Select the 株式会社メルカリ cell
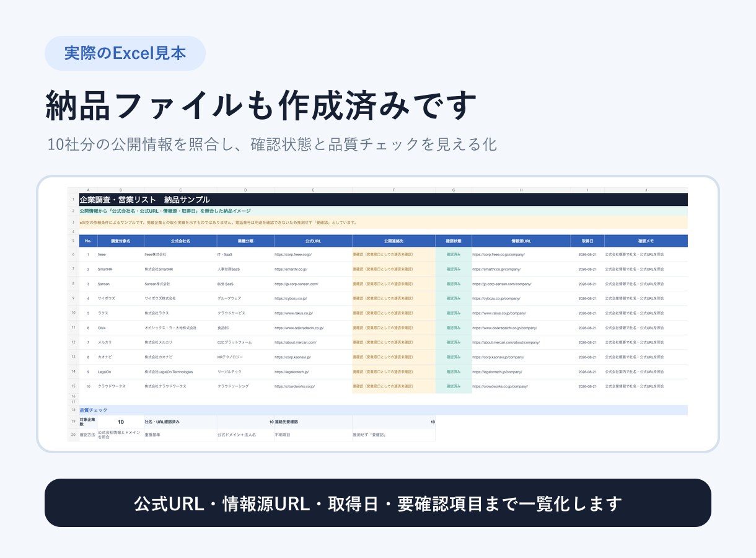Viewport: 756px width, 558px height. pos(180,342)
